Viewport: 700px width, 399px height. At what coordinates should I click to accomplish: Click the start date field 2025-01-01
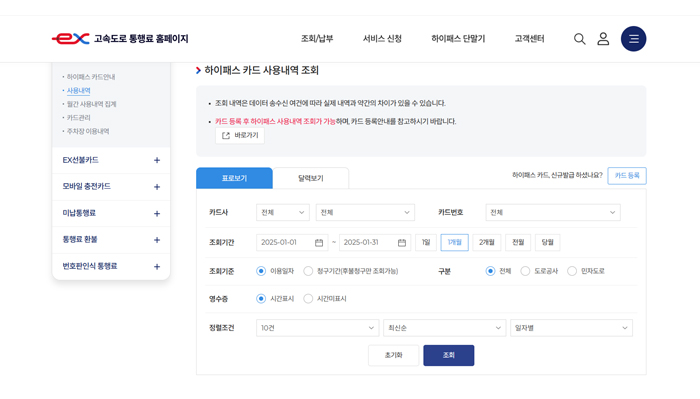292,242
